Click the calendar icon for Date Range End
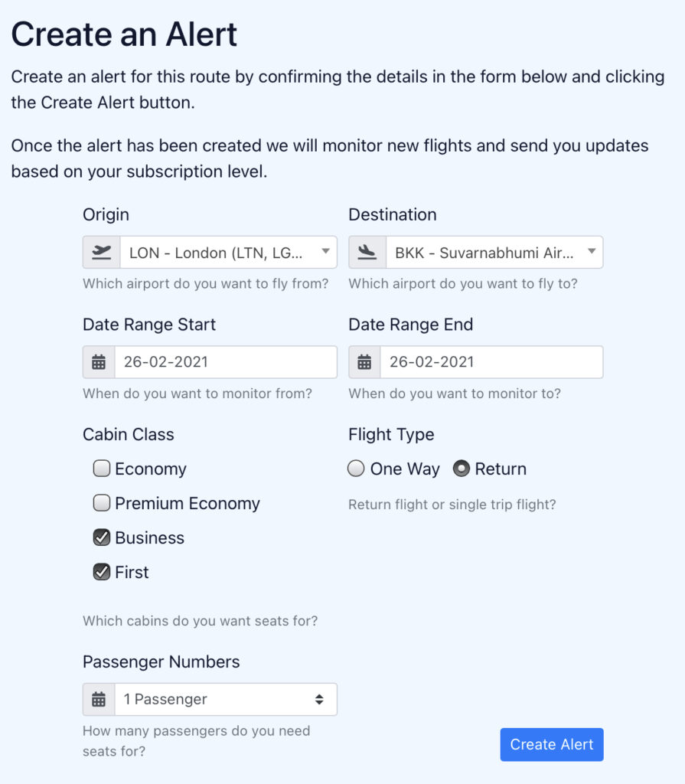685x784 pixels. tap(364, 362)
